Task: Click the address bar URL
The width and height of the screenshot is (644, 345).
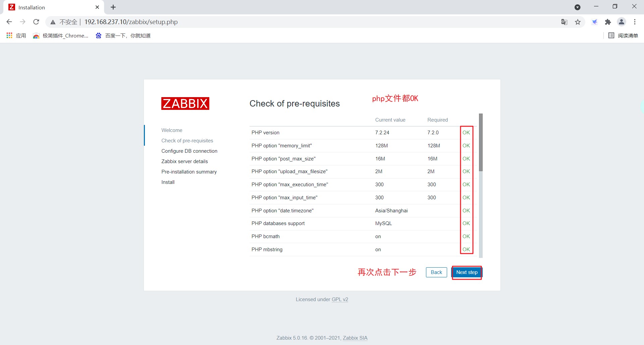Action: click(131, 22)
